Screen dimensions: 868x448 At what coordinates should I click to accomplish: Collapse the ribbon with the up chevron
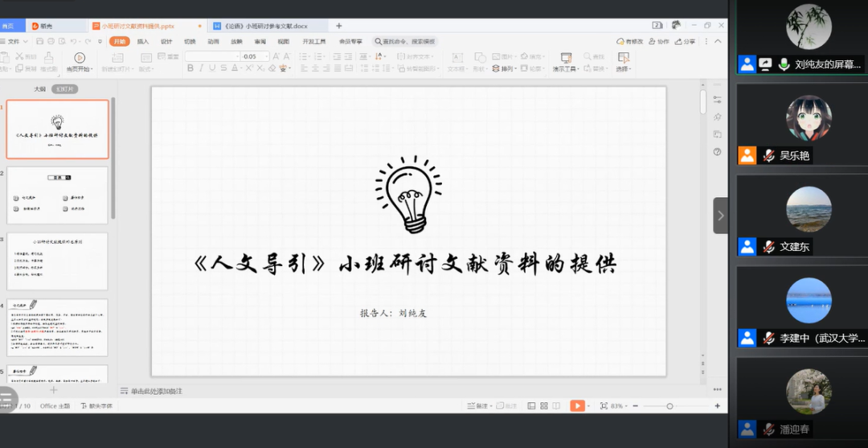tap(718, 41)
